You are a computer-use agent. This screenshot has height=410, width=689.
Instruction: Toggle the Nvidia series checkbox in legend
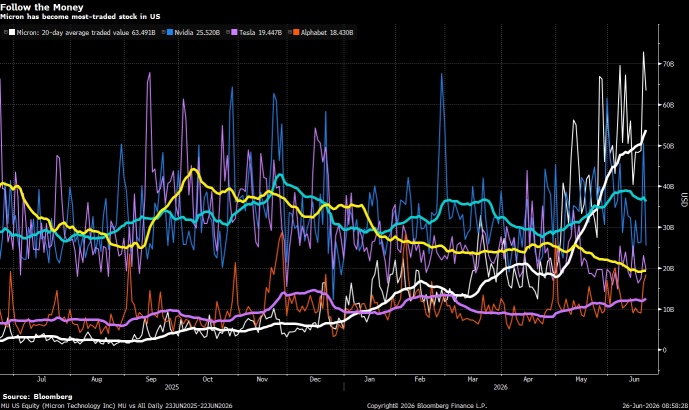[163, 32]
